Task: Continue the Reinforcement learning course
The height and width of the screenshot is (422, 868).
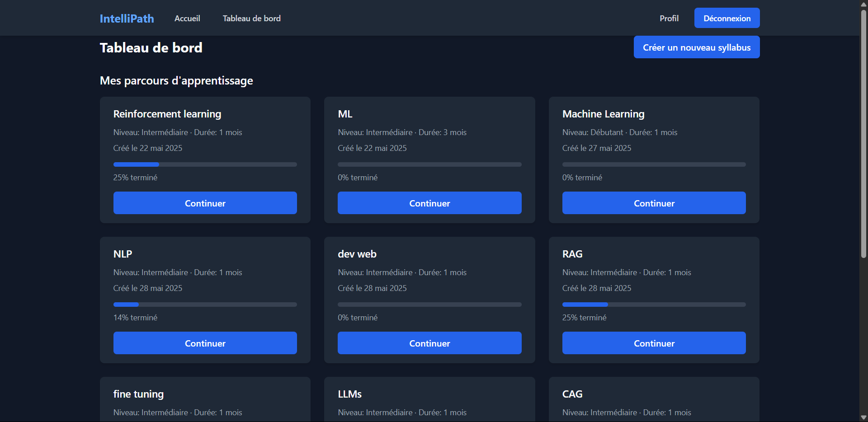Action: click(x=205, y=203)
